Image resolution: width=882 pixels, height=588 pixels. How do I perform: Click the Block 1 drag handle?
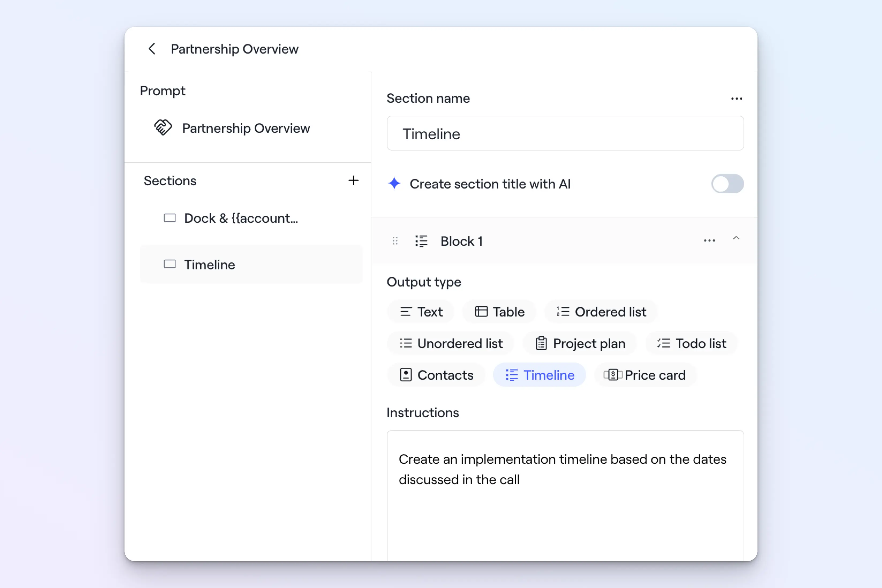click(x=395, y=241)
